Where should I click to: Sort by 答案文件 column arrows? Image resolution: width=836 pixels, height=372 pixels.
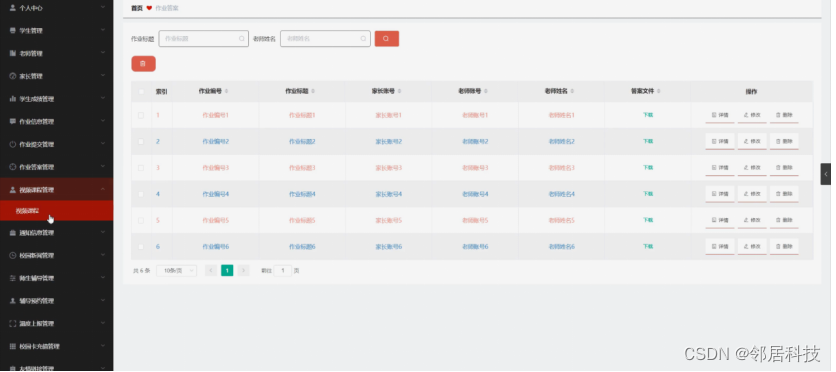(x=658, y=91)
